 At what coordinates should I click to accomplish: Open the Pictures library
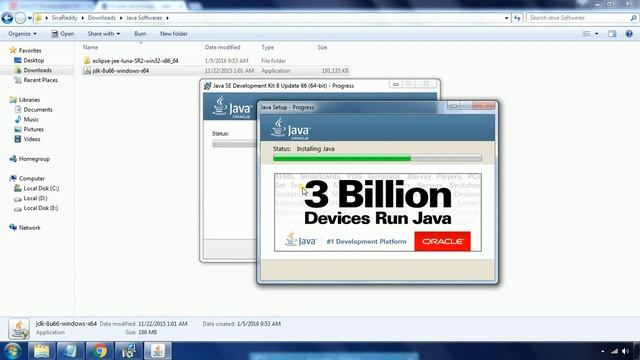pos(29,129)
